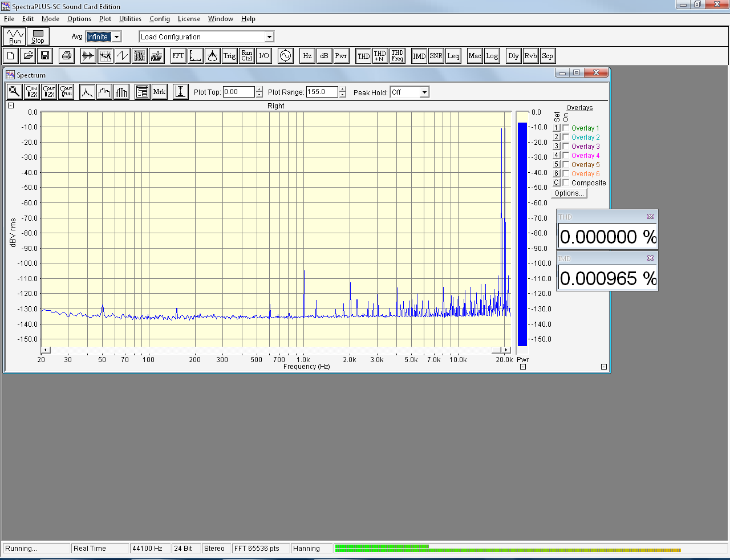Click the Dly delay finder button
Image resolution: width=730 pixels, height=560 pixels.
tap(514, 56)
